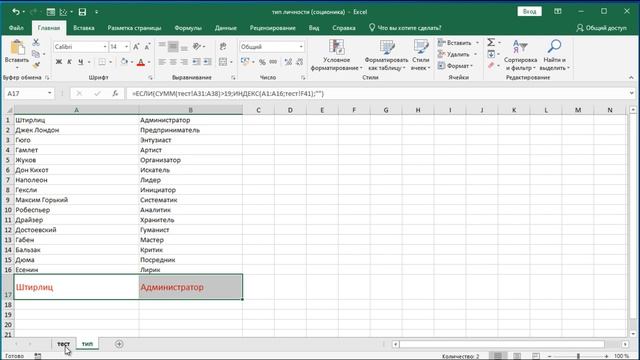Increase font size with the large A icon
The width and height of the screenshot is (640, 360).
pos(136,47)
